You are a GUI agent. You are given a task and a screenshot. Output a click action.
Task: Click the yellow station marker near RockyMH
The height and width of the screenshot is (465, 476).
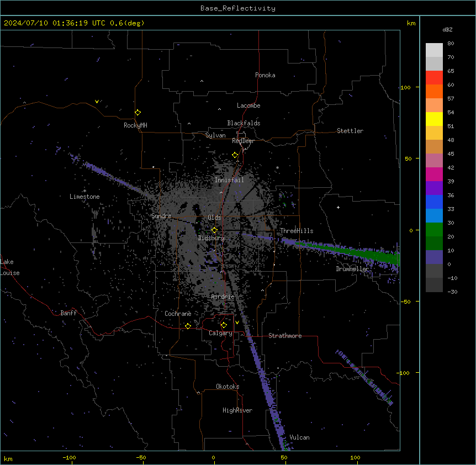tap(138, 113)
